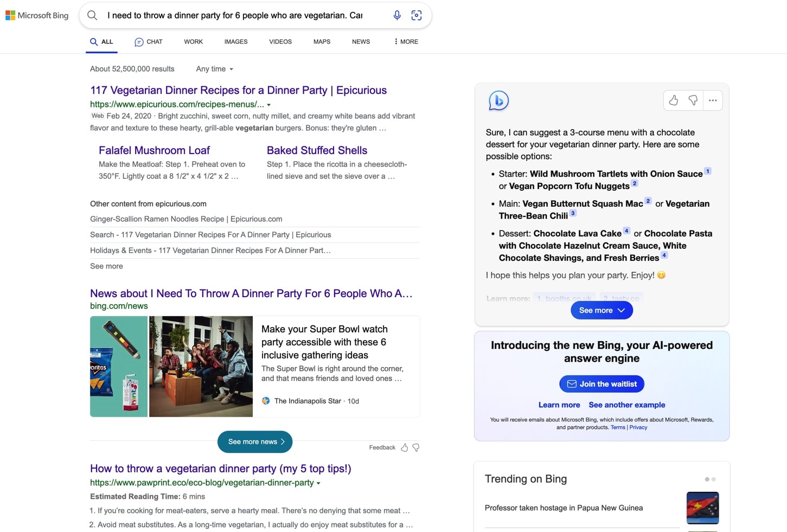787x532 pixels.
Task: Open the Privacy link
Action: tap(638, 427)
